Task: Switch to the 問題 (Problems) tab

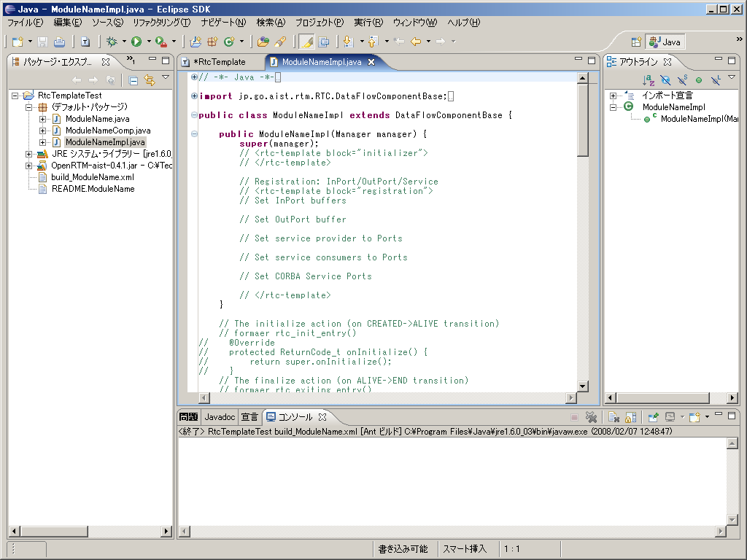Action: [x=189, y=417]
